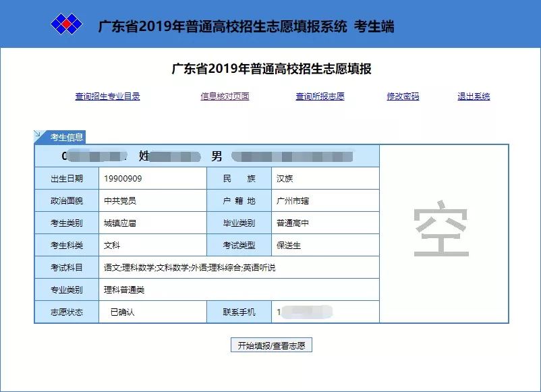The width and height of the screenshot is (541, 392).
Task: Click the header title 志愿填报系统 考生端
Action: coord(246,26)
